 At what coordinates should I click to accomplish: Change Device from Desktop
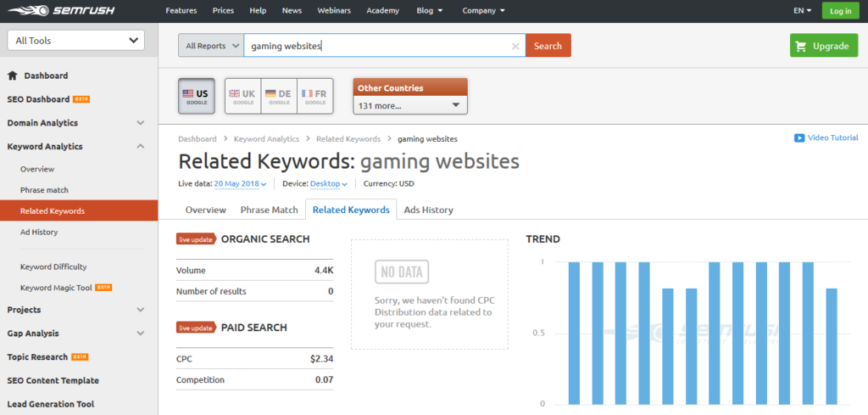pos(329,183)
